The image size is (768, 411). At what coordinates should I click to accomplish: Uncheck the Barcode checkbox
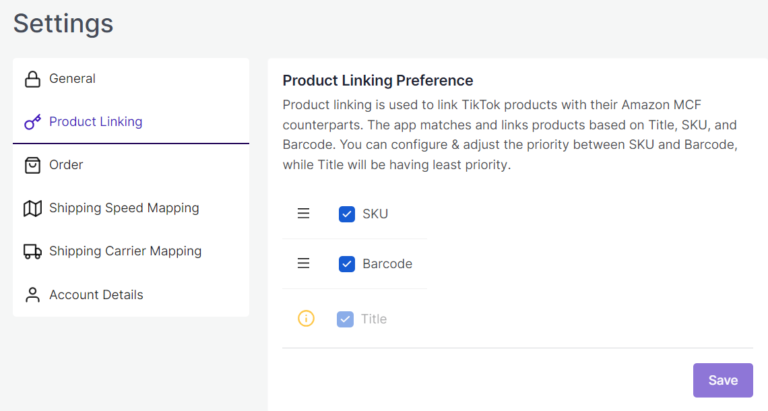pos(347,264)
